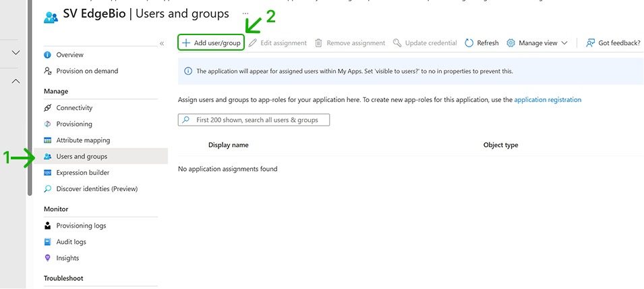
Task: Click the Overview info icon in sidebar
Action: 47,55
